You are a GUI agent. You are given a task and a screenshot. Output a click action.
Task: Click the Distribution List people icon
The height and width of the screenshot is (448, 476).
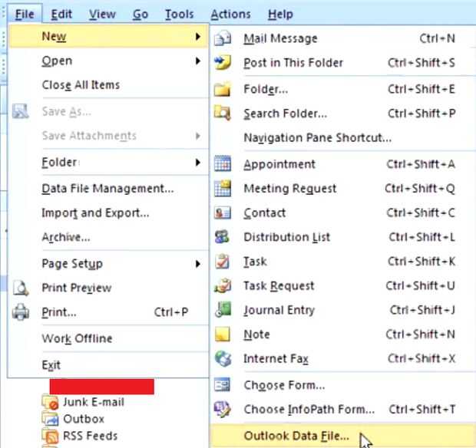[x=223, y=237]
